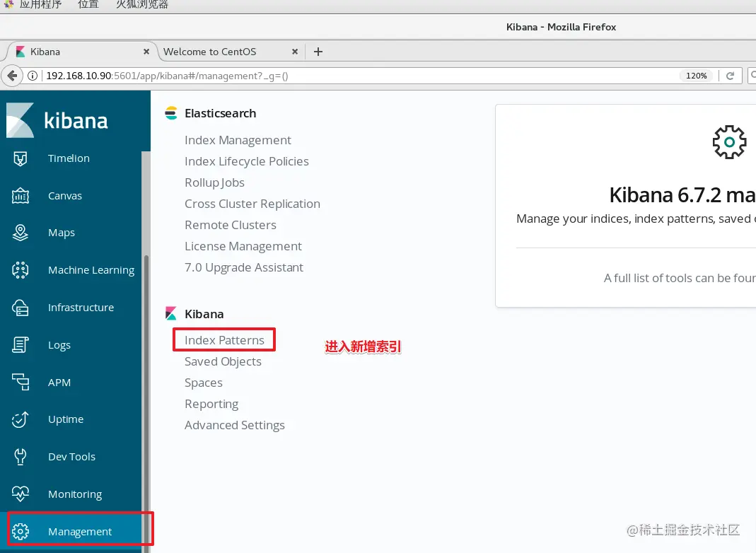Open Reporting link under Kibana

[211, 404]
